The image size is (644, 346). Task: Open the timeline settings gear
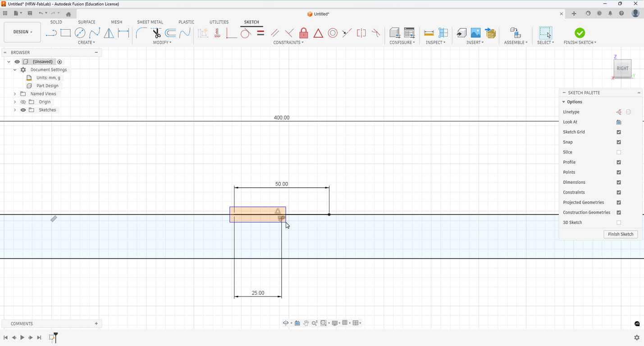click(637, 337)
